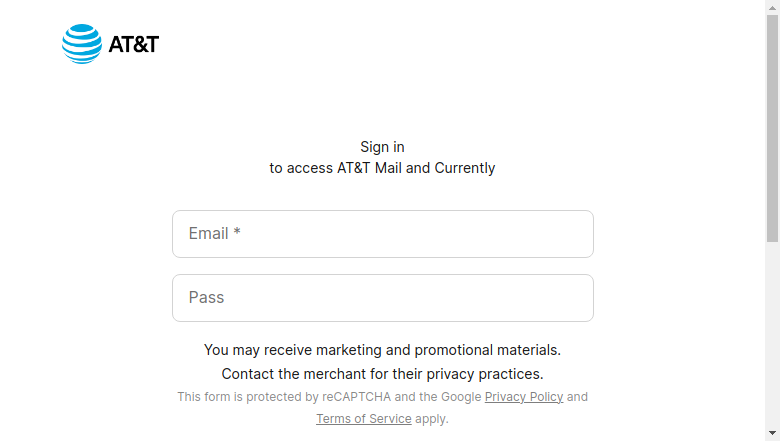The image size is (780, 441).
Task: Click the "to access AT&T Mail and Currently" subtitle
Action: pos(382,168)
